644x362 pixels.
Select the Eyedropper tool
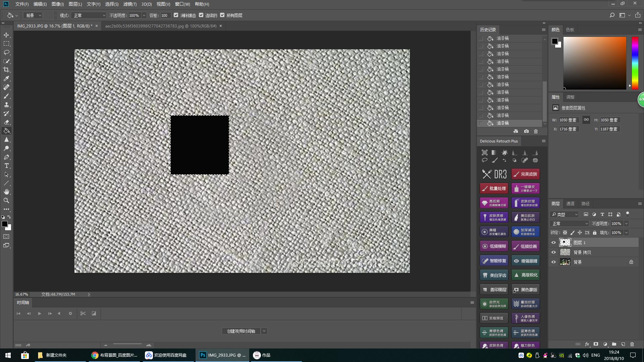(6, 78)
